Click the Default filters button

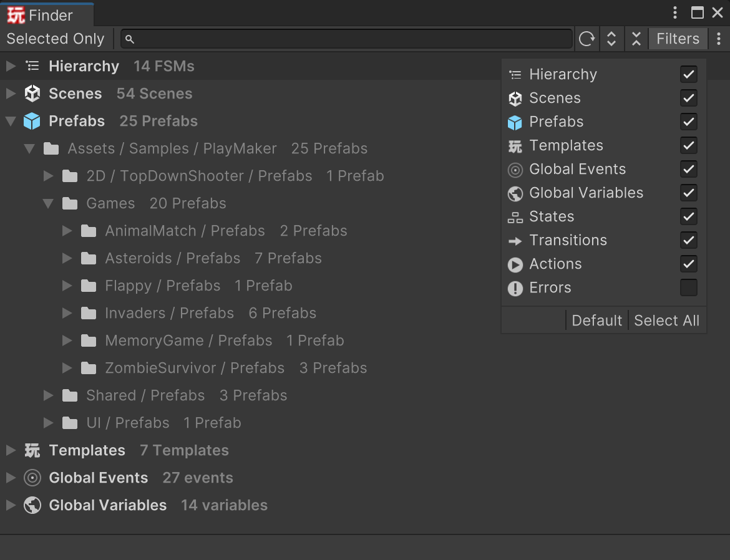click(x=596, y=321)
